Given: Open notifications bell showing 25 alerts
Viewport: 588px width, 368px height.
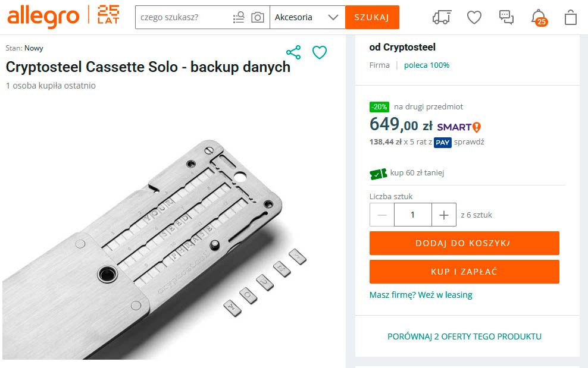Looking at the screenshot, I should tap(537, 17).
